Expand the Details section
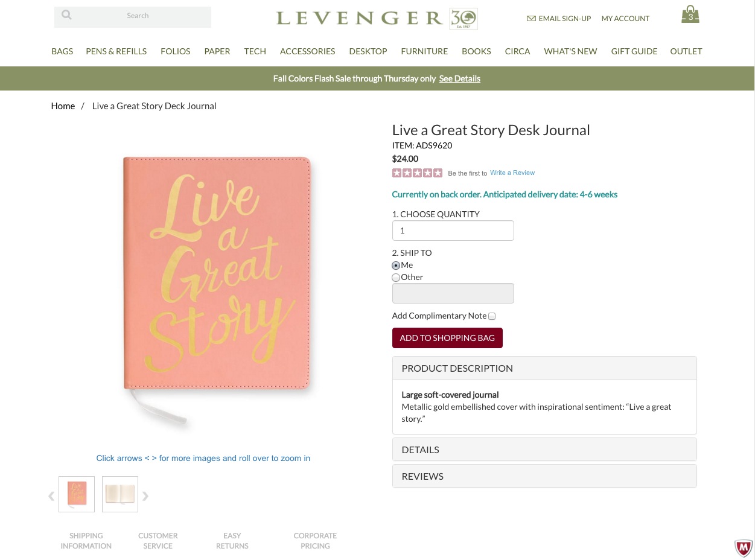Viewport: 755px width, 560px height. (544, 450)
